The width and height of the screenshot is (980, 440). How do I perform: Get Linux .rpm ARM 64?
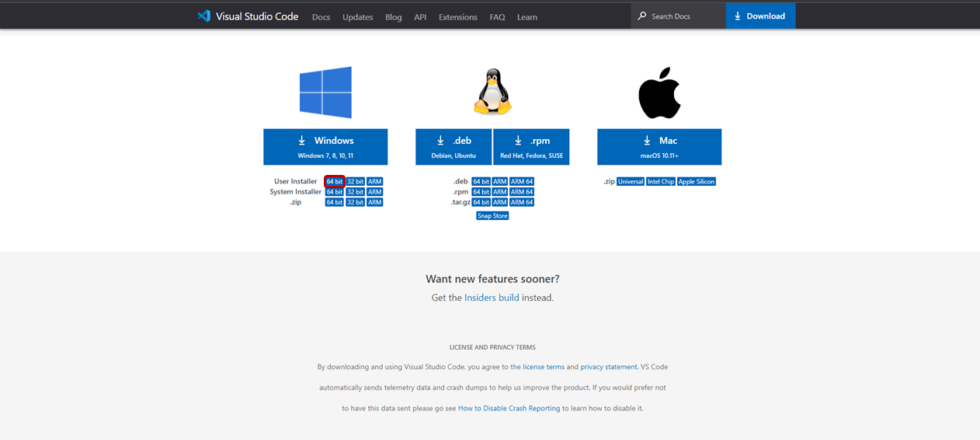coord(522,192)
